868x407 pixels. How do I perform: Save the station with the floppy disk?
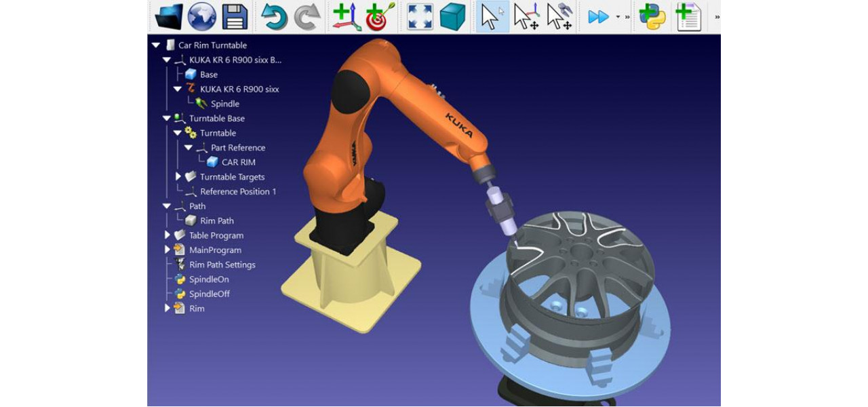click(x=235, y=17)
